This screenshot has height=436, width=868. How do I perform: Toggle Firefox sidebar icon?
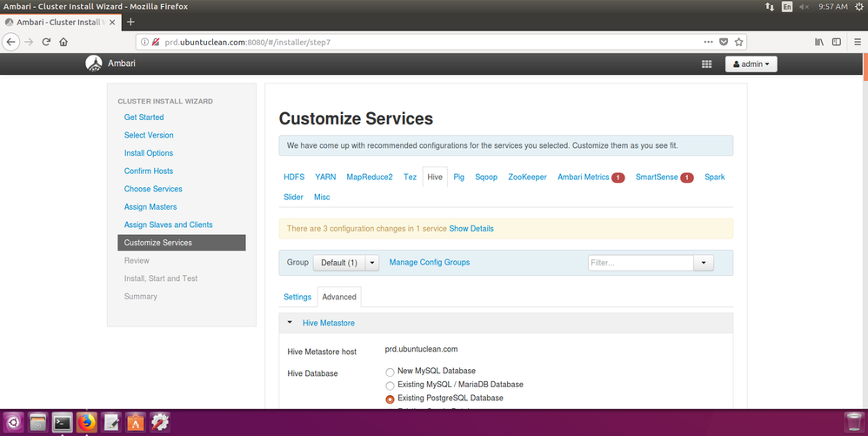pos(837,42)
